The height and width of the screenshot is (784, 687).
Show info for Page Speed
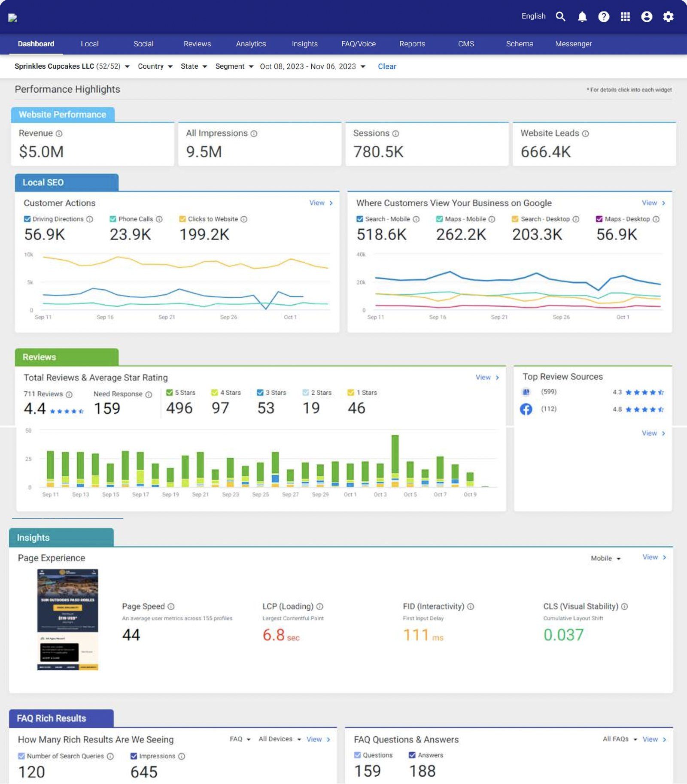point(171,606)
